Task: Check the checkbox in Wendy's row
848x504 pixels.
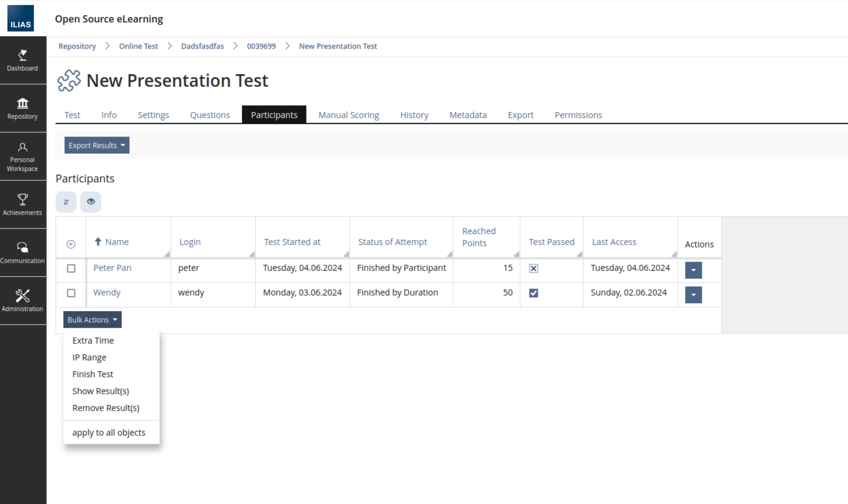Action: point(71,294)
